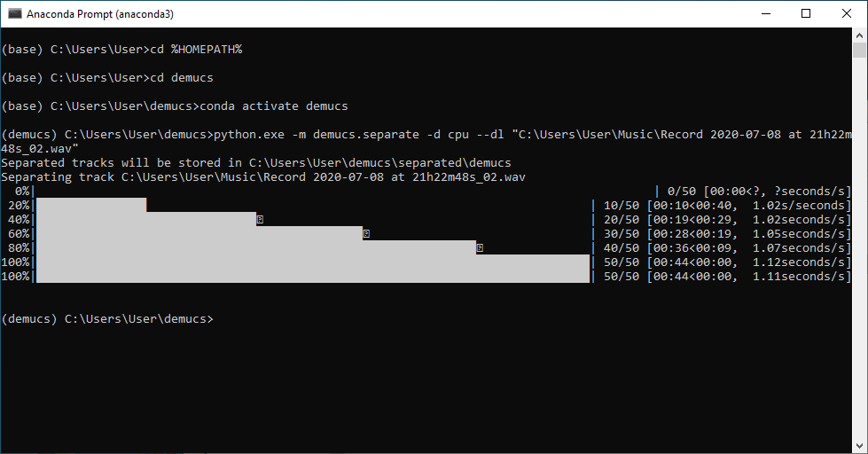The width and height of the screenshot is (868, 454).
Task: Click the 'Separated tracks will be stored' line
Action: pyautogui.click(x=256, y=163)
